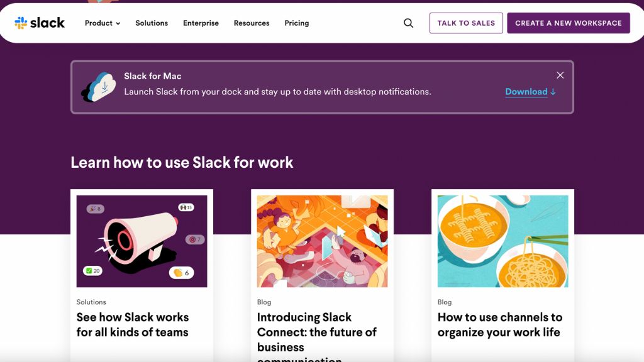Open "How to use channels to organize your work life"

(499, 324)
